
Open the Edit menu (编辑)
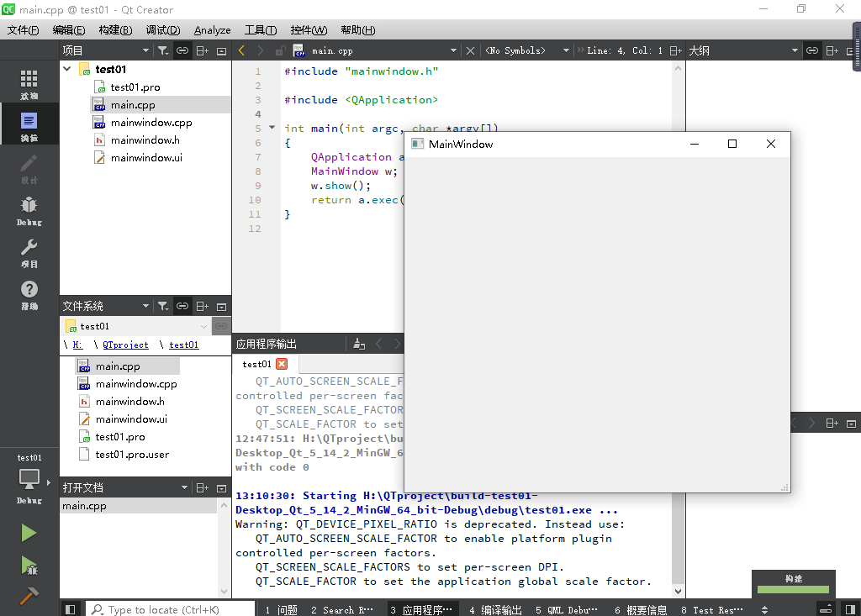(x=69, y=30)
